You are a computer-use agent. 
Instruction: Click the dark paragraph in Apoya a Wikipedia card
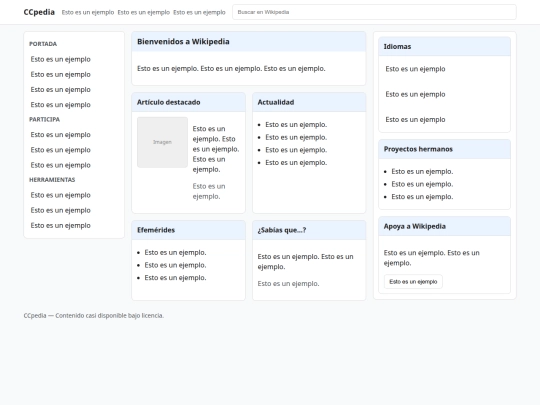pos(432,258)
